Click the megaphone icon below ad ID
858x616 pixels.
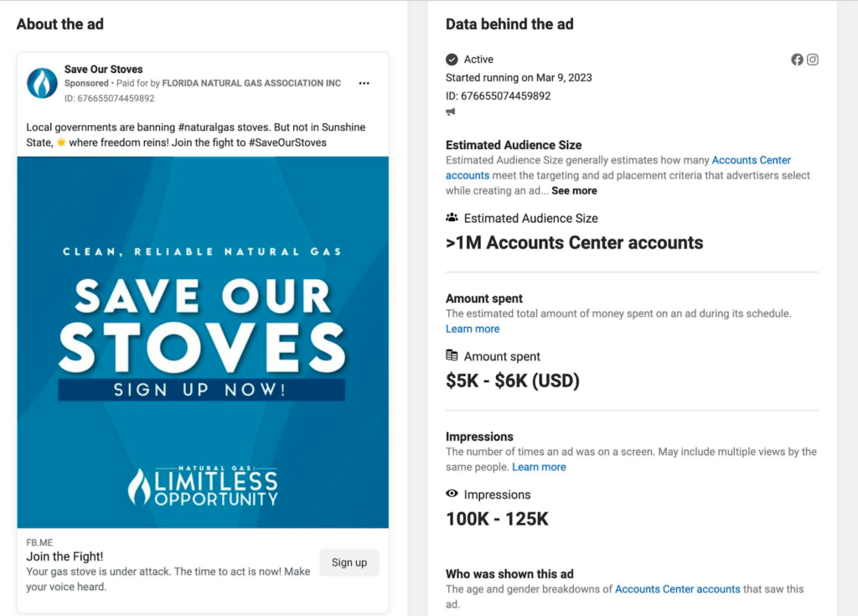(x=450, y=111)
